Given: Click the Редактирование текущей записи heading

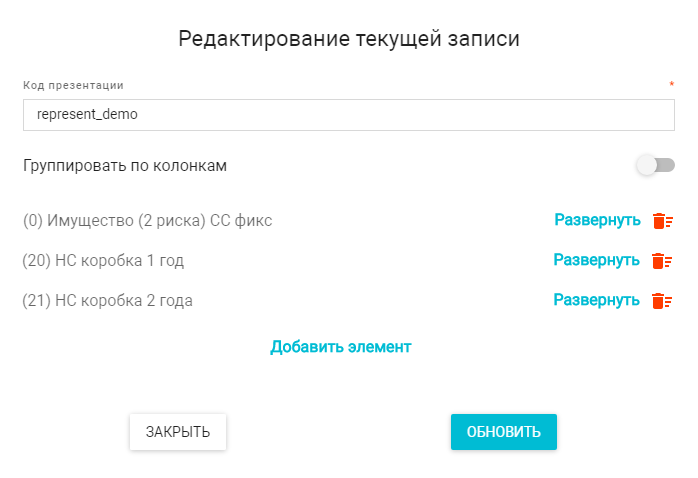Looking at the screenshot, I should [349, 39].
